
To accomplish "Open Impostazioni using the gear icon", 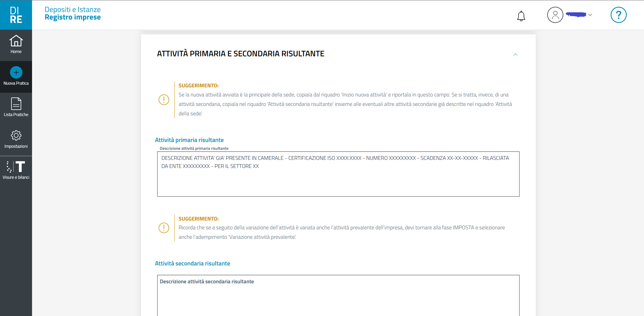I will click(16, 136).
